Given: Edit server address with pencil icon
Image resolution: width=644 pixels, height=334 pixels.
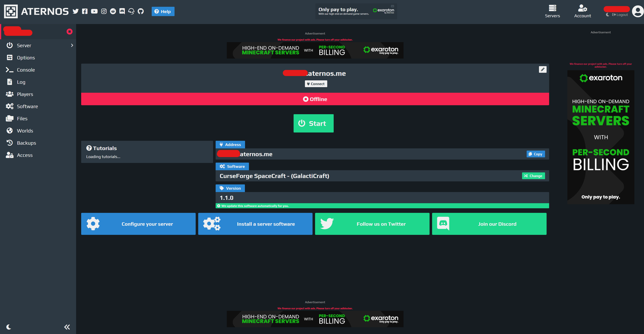Looking at the screenshot, I should pyautogui.click(x=543, y=69).
